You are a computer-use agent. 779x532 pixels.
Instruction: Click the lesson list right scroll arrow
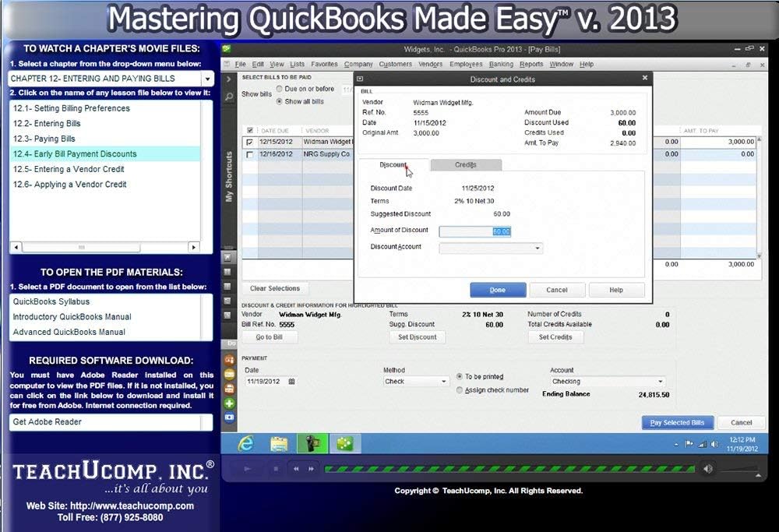point(194,247)
